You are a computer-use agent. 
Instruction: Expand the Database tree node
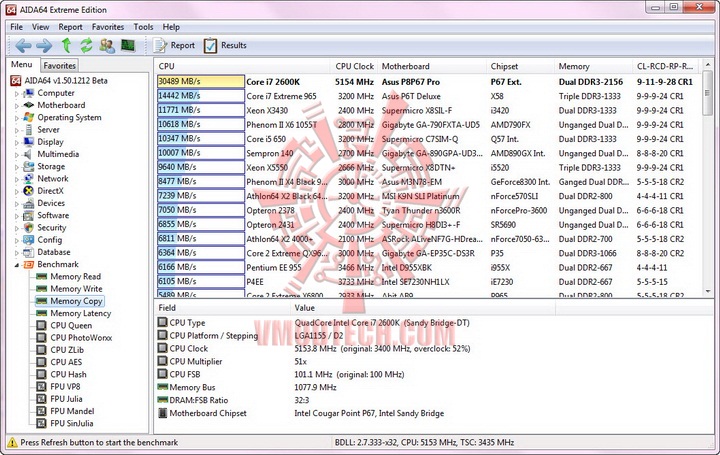click(x=17, y=253)
